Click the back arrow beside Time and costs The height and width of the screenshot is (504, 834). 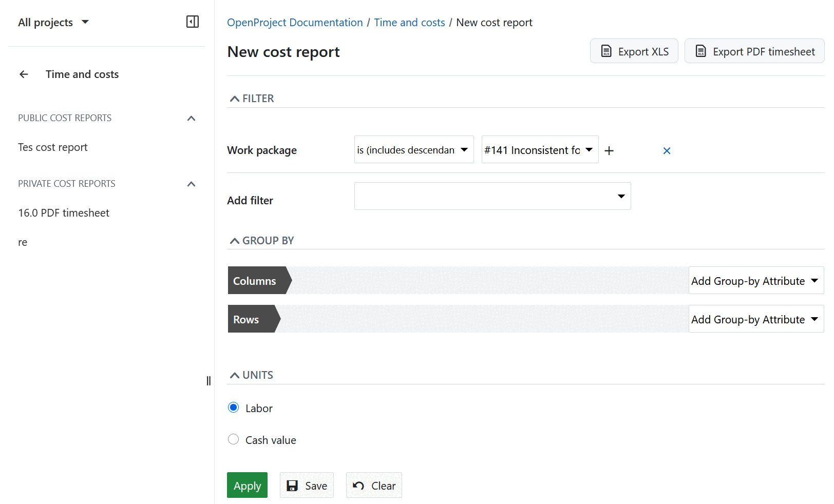click(x=24, y=74)
